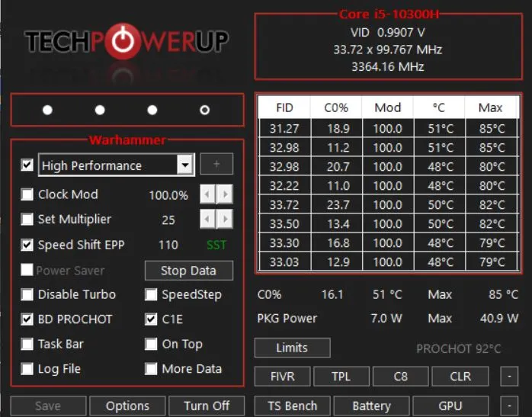Image resolution: width=532 pixels, height=417 pixels.
Task: Open the TPL power limits window
Action: pyautogui.click(x=341, y=377)
